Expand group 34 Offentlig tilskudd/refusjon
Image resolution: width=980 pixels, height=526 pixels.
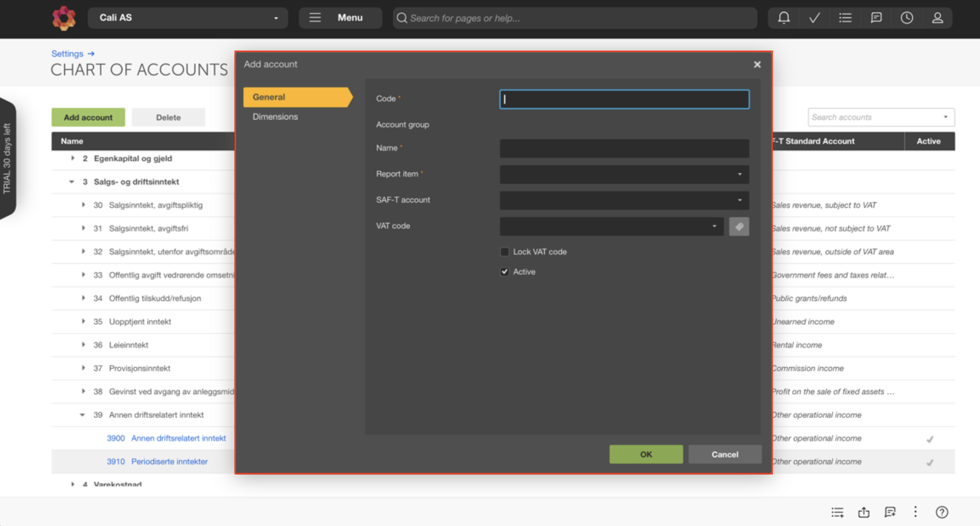(83, 298)
